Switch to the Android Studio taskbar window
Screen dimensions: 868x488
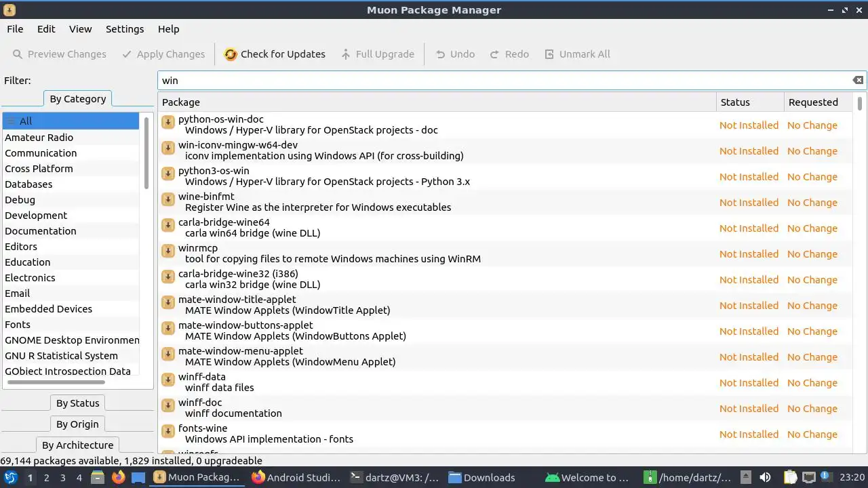[x=296, y=478]
